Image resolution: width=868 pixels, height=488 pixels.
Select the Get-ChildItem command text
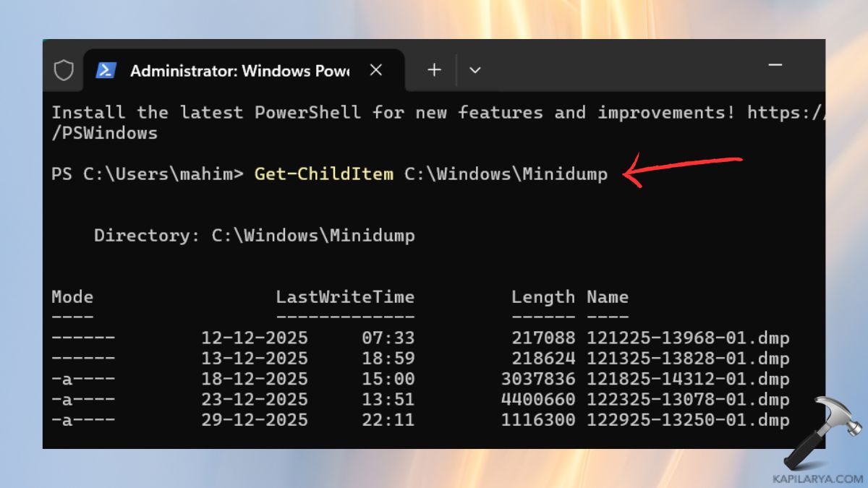pyautogui.click(x=323, y=174)
